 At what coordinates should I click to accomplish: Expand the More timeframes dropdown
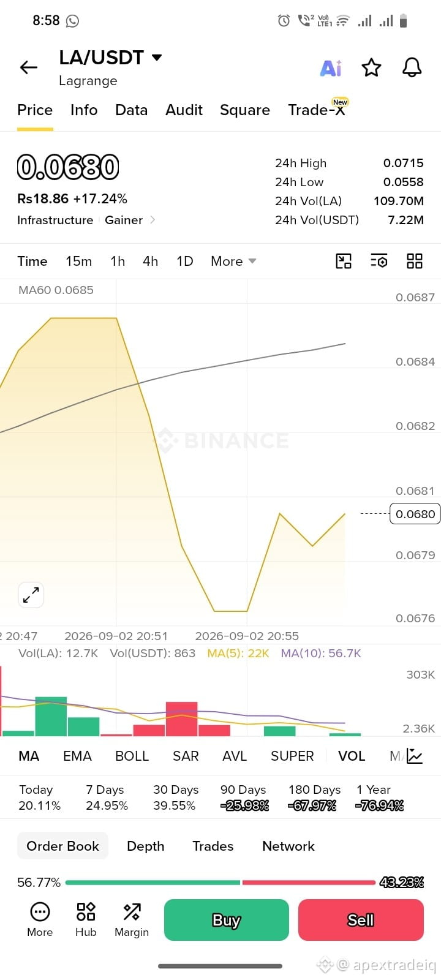tap(233, 262)
